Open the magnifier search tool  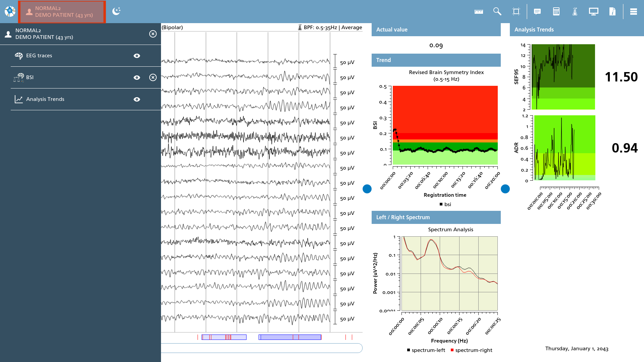pyautogui.click(x=497, y=11)
